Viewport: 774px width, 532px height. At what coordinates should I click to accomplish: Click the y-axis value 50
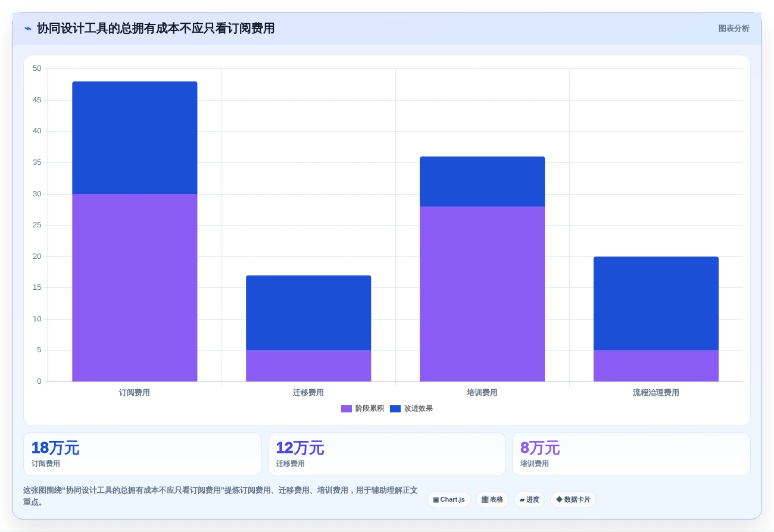38,68
